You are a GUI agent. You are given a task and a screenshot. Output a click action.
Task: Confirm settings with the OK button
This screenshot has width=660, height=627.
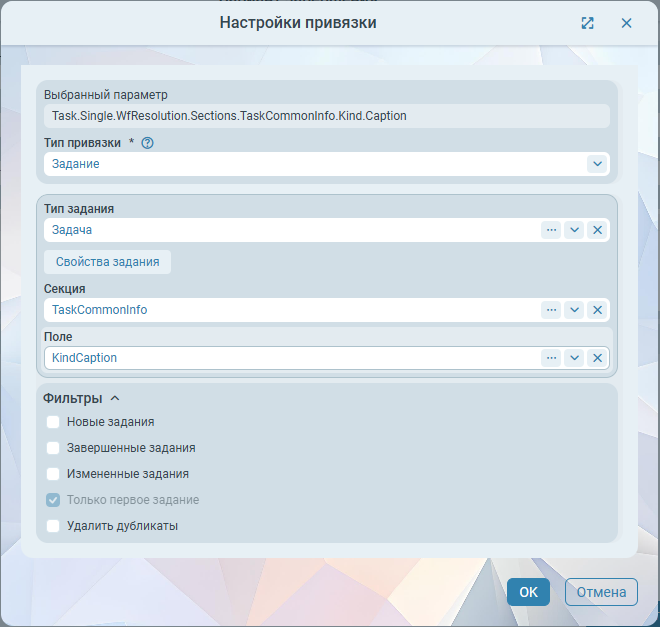pyautogui.click(x=528, y=592)
